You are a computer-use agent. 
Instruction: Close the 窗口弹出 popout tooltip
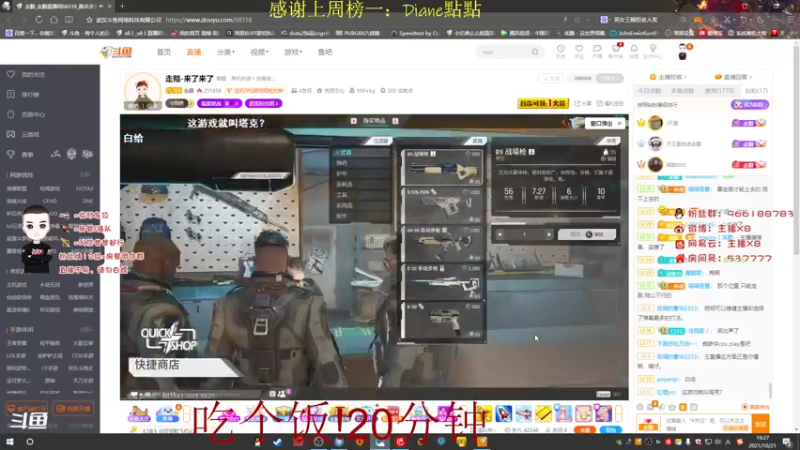click(619, 123)
